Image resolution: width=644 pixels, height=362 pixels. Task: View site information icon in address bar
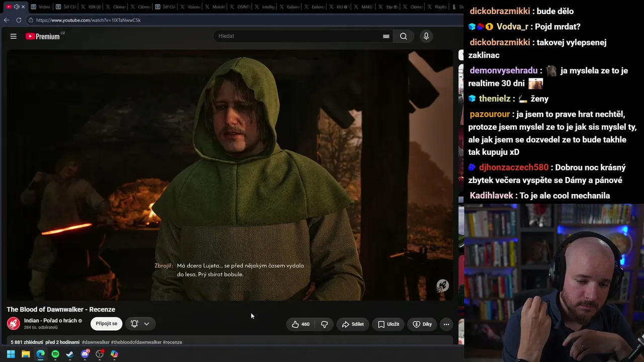coord(31,20)
